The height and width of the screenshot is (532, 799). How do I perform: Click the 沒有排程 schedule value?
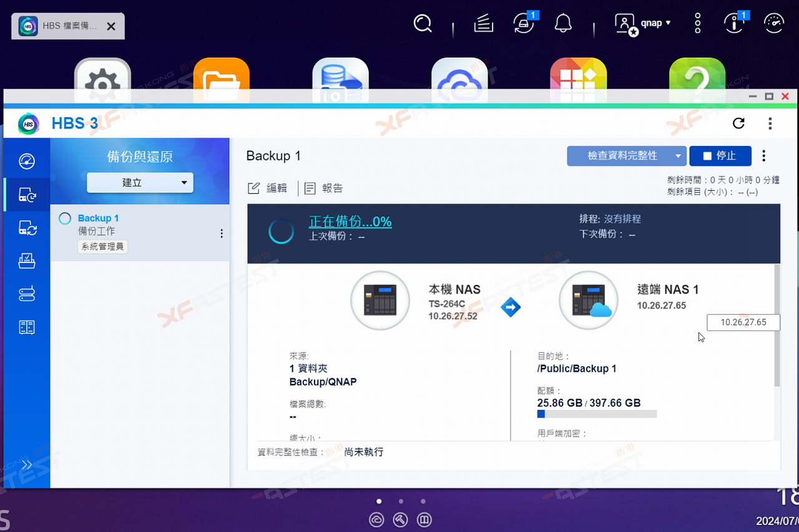pos(622,219)
